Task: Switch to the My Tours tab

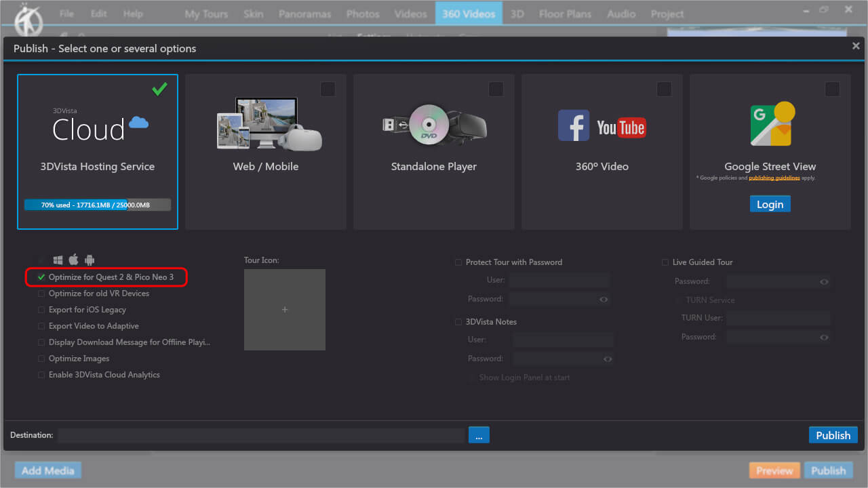Action: click(x=206, y=14)
